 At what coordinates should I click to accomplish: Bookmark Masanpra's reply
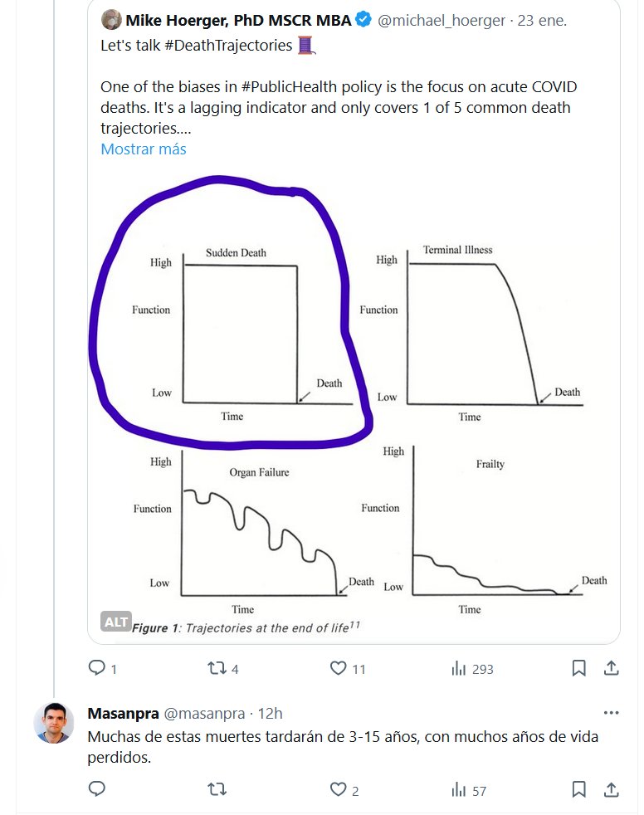pos(579,790)
